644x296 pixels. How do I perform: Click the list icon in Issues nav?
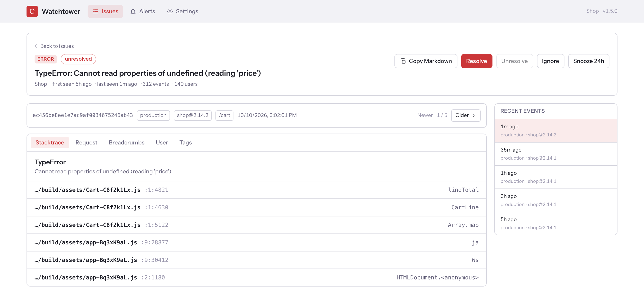(x=95, y=11)
